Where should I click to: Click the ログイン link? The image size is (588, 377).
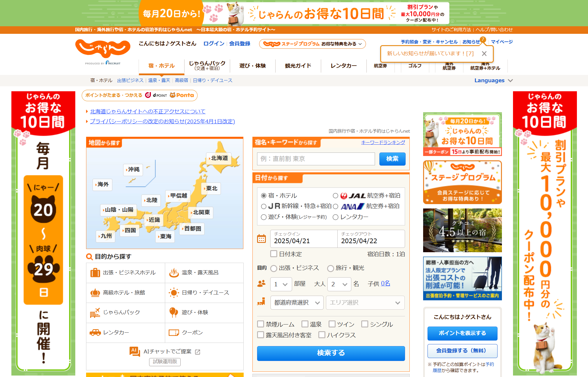coord(214,43)
